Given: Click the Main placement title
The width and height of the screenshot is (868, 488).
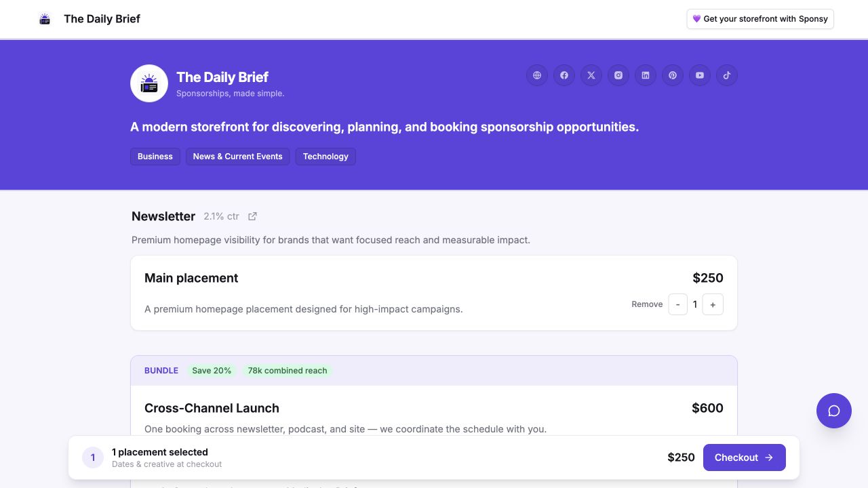Looking at the screenshot, I should [x=191, y=278].
